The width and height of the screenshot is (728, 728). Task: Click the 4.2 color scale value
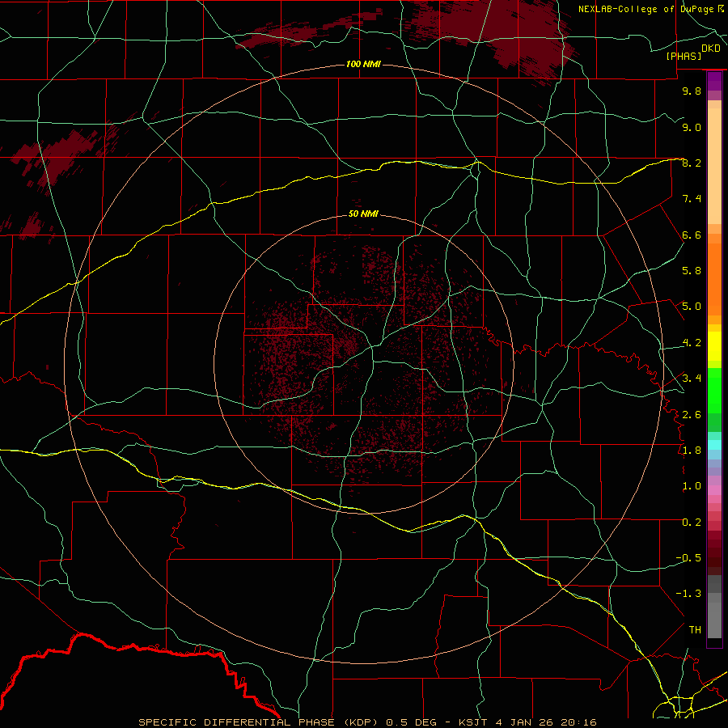692,343
